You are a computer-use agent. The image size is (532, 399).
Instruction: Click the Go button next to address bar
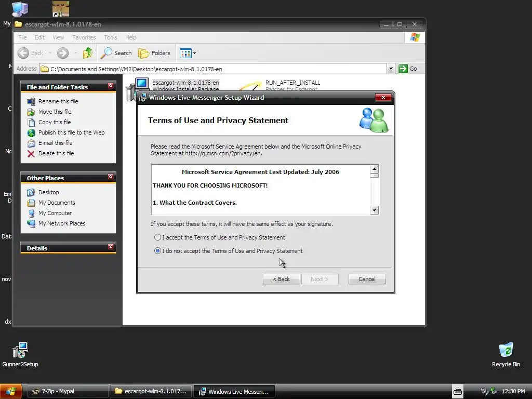pyautogui.click(x=408, y=69)
